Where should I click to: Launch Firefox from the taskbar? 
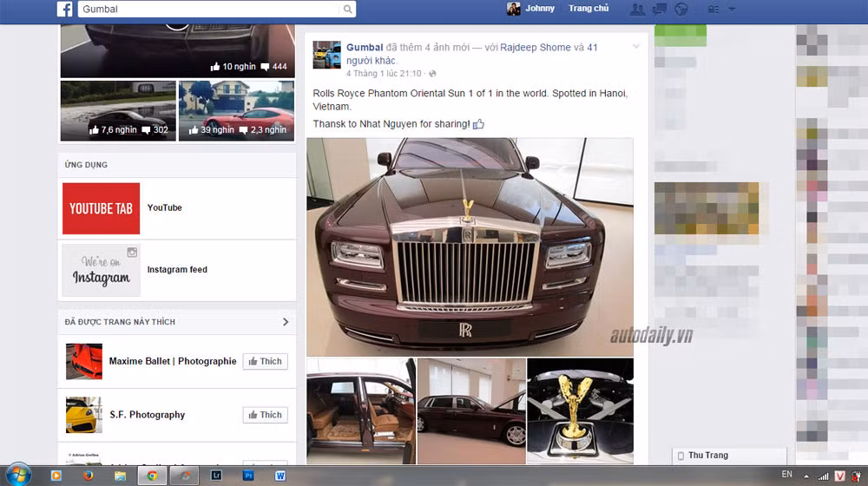(88, 476)
